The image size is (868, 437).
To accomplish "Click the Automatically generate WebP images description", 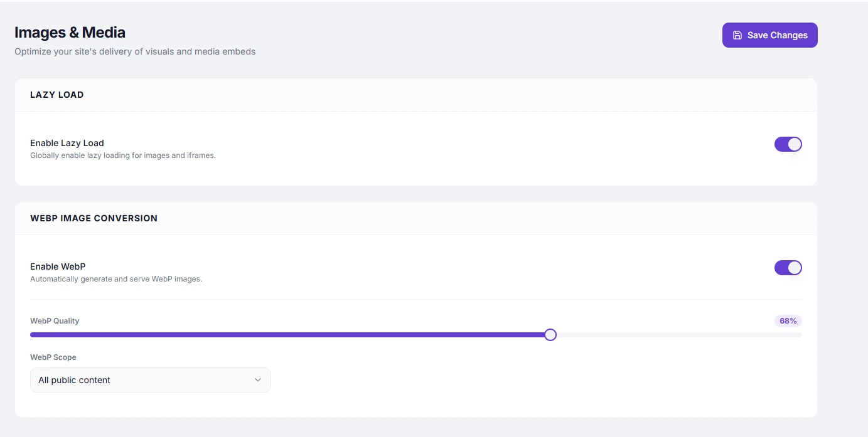I will pos(116,279).
